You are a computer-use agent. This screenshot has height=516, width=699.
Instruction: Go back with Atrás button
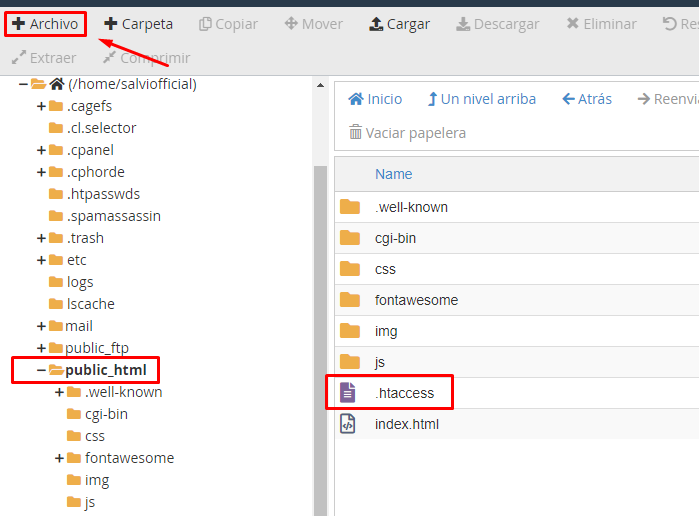[x=587, y=99]
